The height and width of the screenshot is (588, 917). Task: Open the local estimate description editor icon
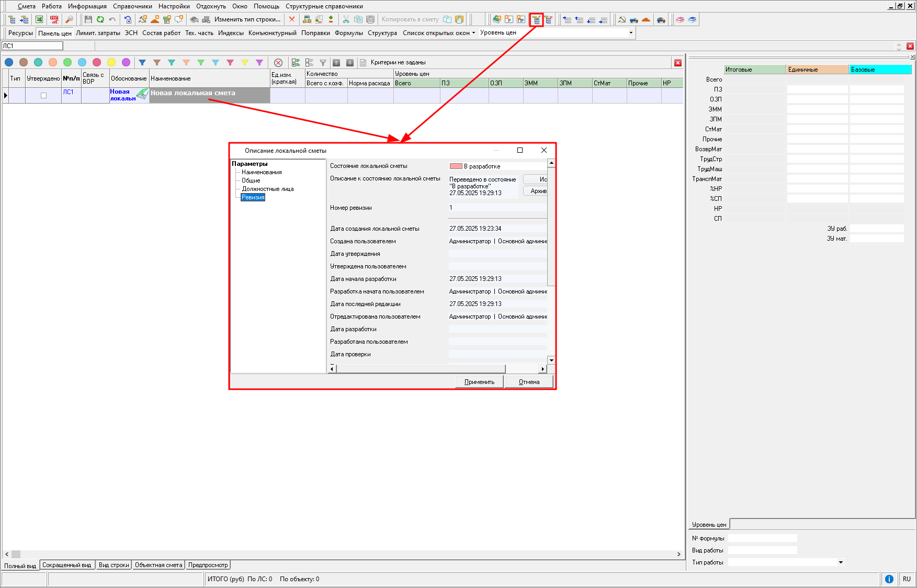pos(536,20)
